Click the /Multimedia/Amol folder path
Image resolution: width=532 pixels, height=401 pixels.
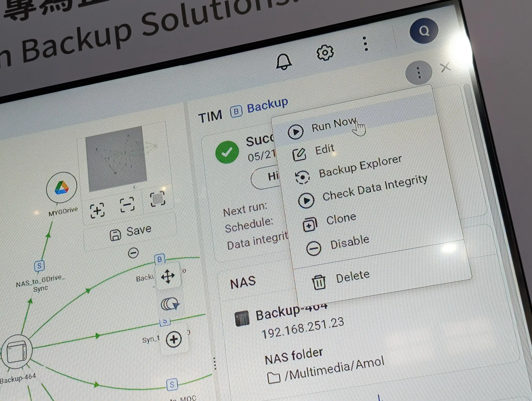click(334, 369)
